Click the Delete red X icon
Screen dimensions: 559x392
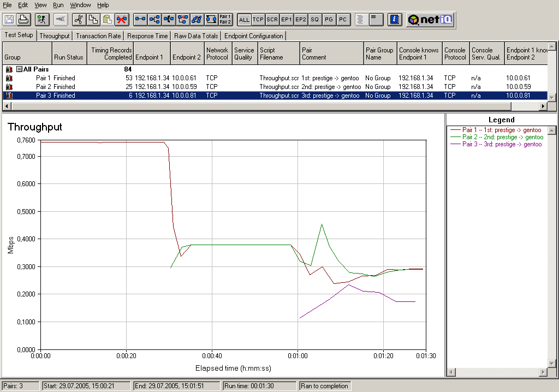click(x=122, y=19)
